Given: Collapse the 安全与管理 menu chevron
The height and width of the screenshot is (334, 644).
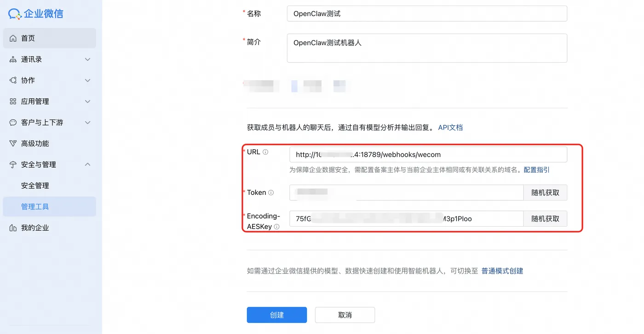Looking at the screenshot, I should click(87, 164).
